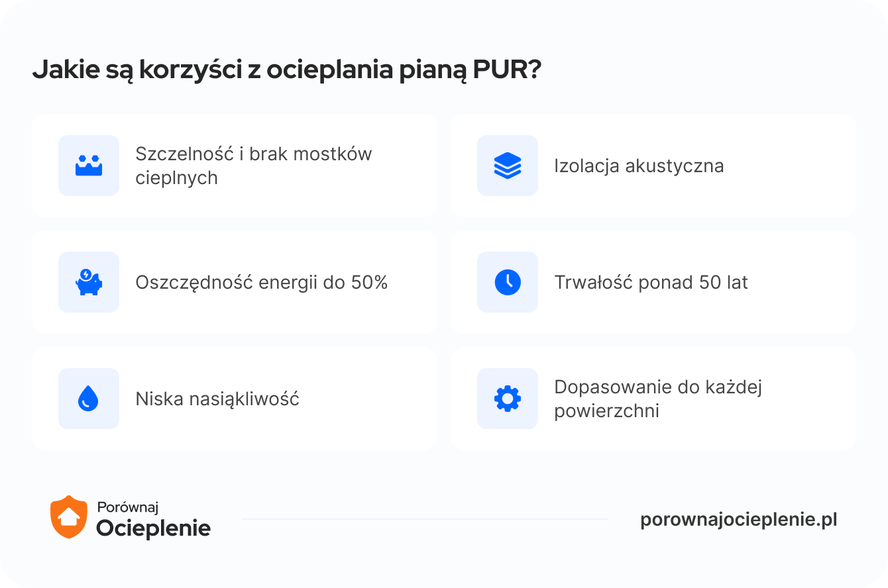Click the piggy bank energy savings icon

click(89, 282)
